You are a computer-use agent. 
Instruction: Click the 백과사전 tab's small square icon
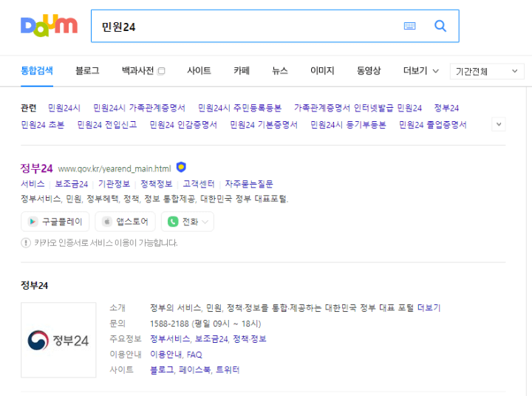[162, 71]
